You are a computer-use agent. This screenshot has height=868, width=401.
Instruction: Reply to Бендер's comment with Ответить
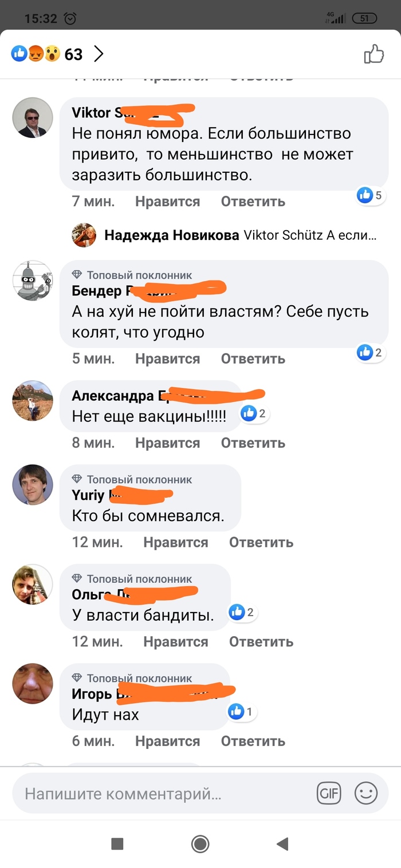click(x=253, y=359)
